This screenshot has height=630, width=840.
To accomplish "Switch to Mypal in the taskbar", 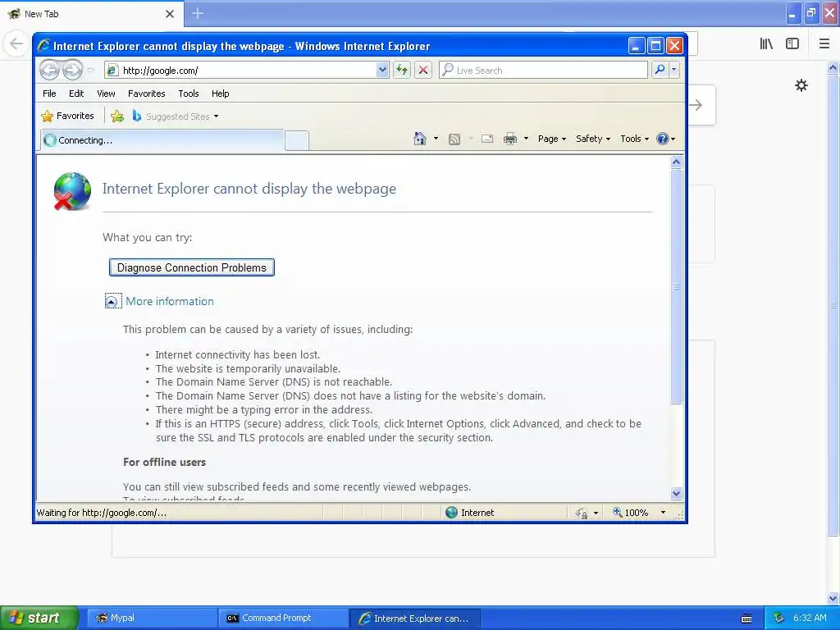I will (x=152, y=618).
